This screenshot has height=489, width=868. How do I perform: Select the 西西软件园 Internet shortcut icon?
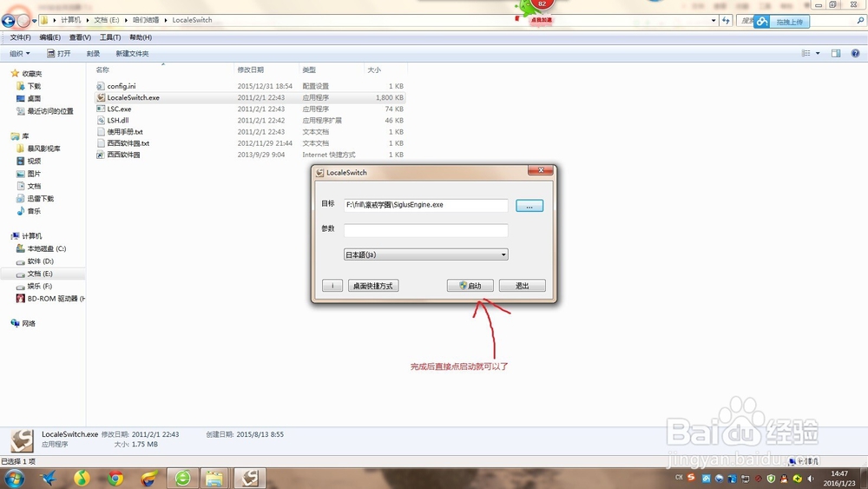(x=101, y=155)
